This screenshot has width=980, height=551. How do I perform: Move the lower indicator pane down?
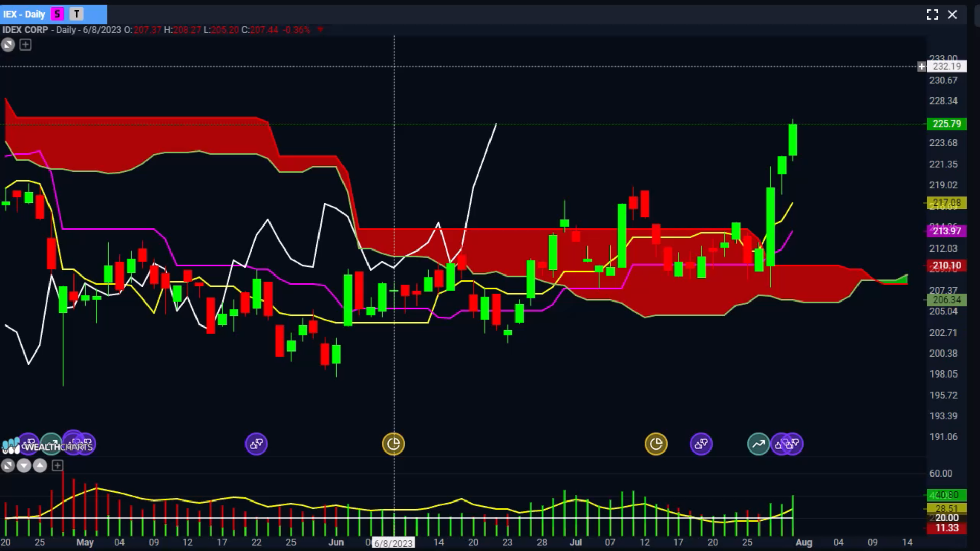click(24, 465)
